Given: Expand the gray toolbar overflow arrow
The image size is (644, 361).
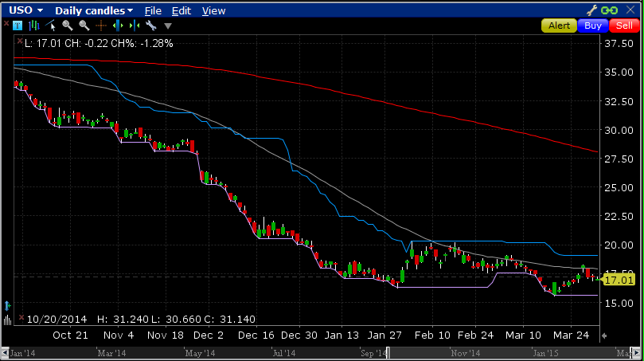Looking at the screenshot, I should (x=166, y=26).
